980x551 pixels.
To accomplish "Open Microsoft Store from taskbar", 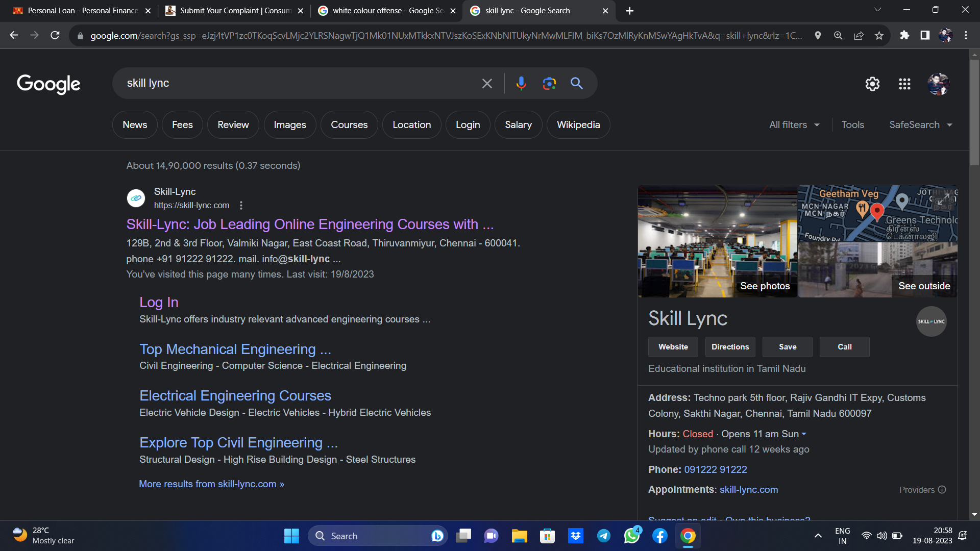I will [x=548, y=536].
